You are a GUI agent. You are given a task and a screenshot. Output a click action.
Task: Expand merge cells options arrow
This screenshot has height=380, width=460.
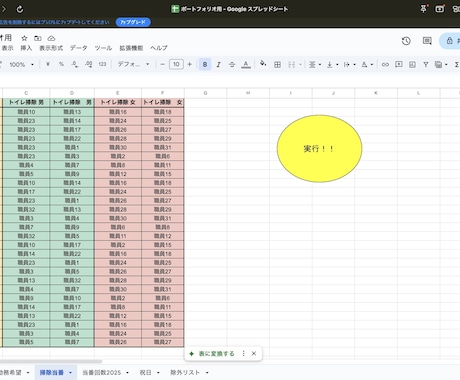pos(300,65)
